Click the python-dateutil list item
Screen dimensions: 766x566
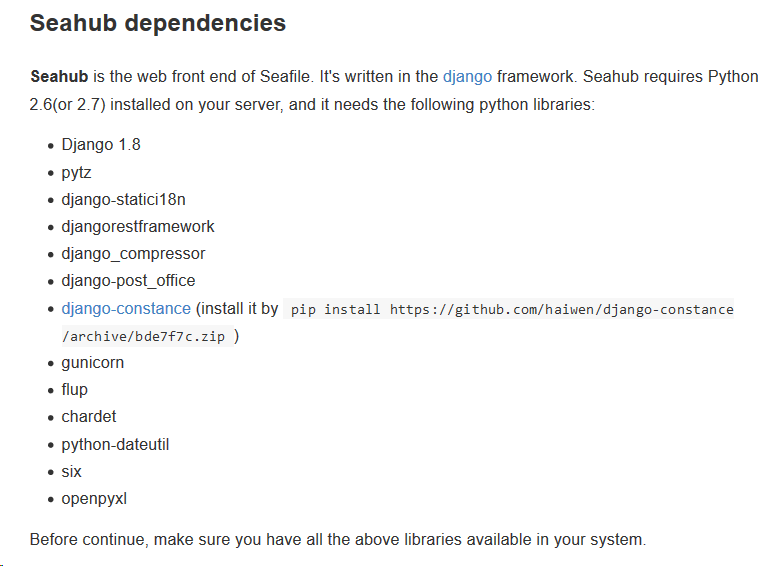point(115,445)
